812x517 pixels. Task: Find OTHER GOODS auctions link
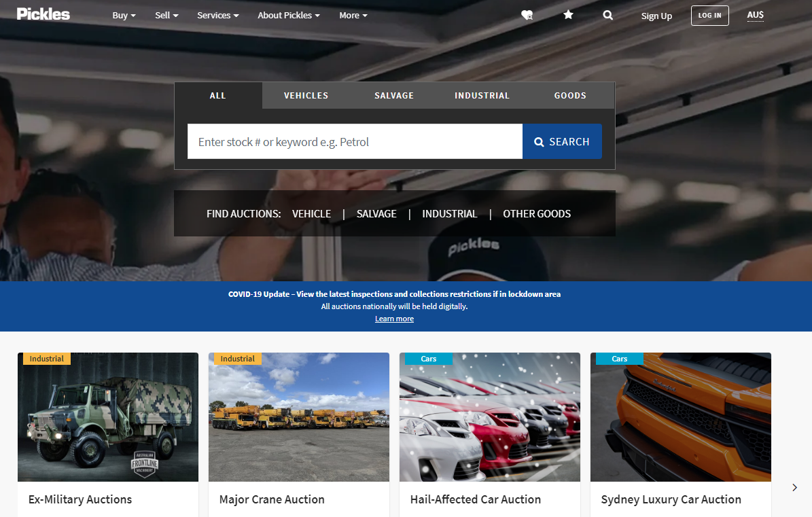click(x=537, y=214)
